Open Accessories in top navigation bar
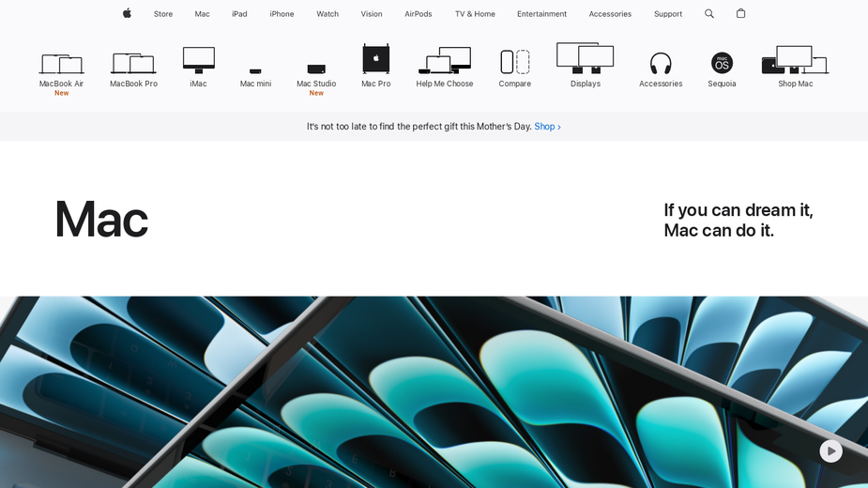Screen dimensions: 868x488 pos(610,14)
